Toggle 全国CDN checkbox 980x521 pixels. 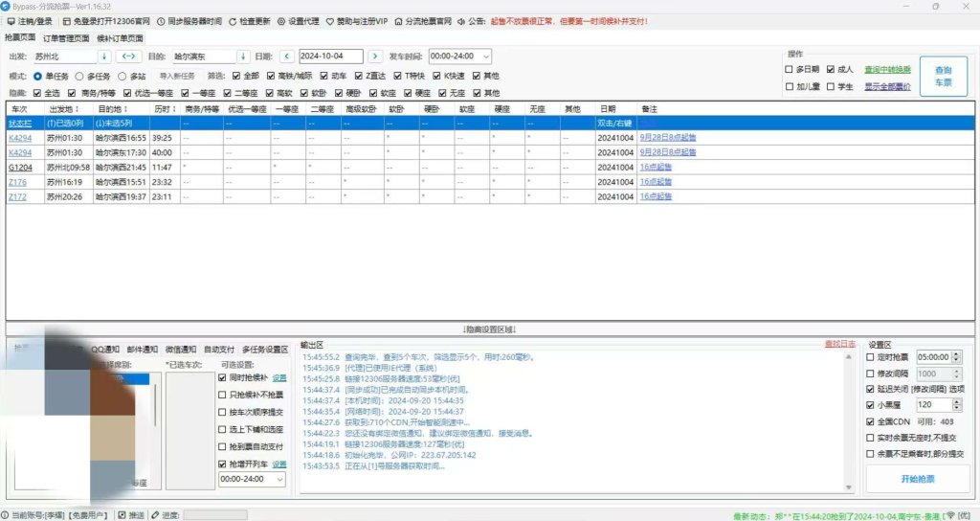coord(870,421)
